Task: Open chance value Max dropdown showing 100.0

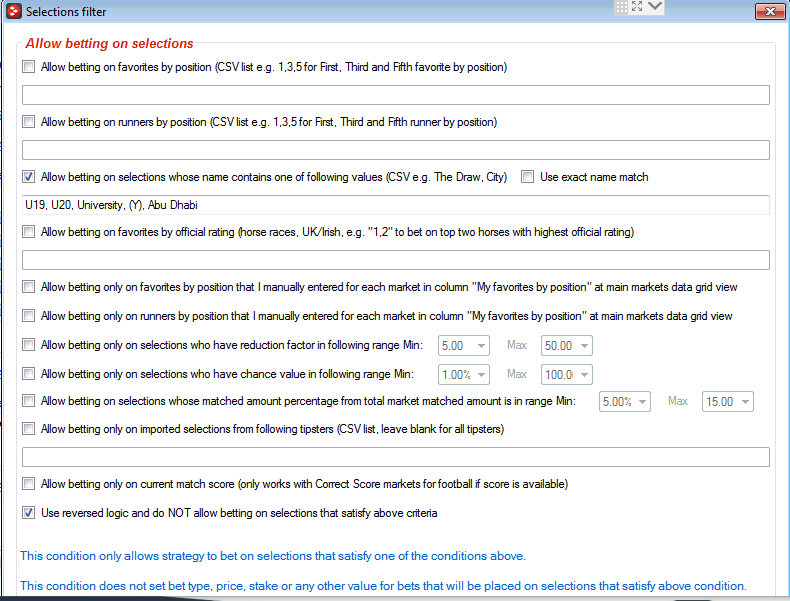Action: (566, 374)
